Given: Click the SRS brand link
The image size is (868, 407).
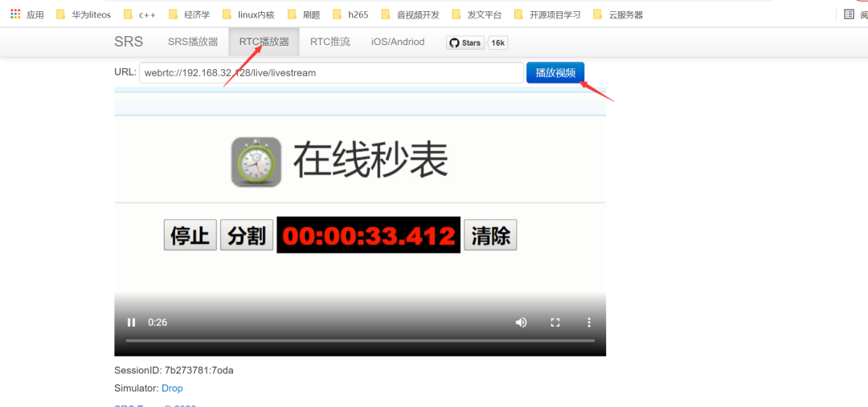Looking at the screenshot, I should point(129,42).
